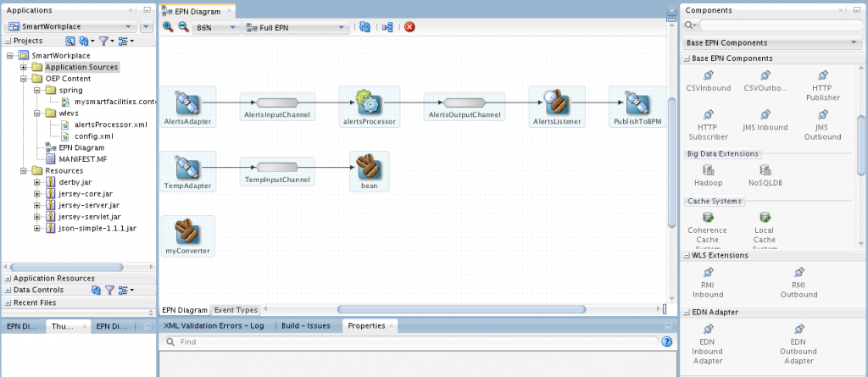Expand the Application Sources folder

[x=24, y=67]
